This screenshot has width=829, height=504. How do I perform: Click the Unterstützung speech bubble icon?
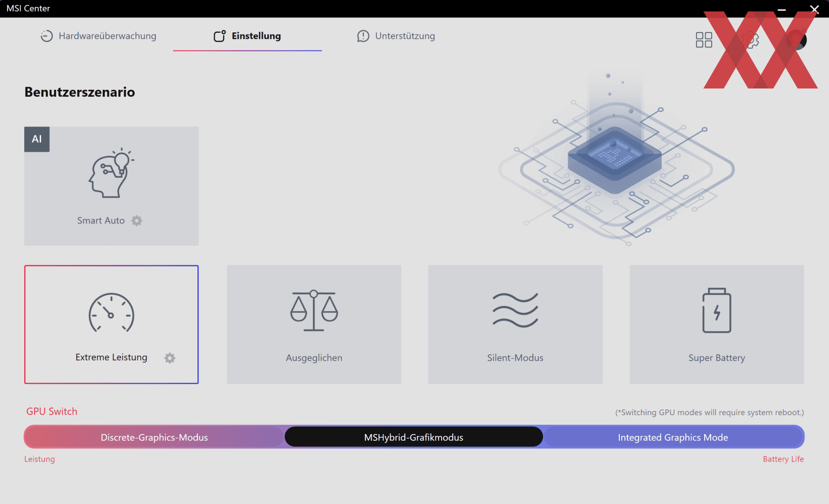pyautogui.click(x=363, y=36)
